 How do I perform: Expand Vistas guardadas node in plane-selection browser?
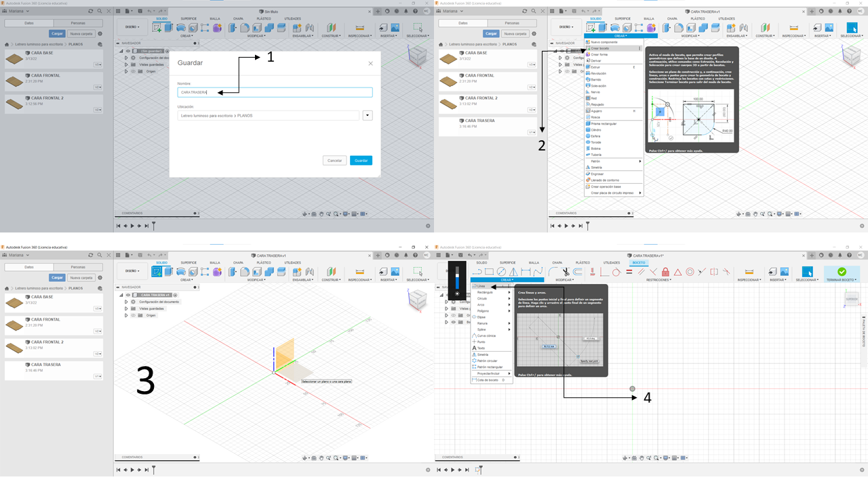point(126,308)
